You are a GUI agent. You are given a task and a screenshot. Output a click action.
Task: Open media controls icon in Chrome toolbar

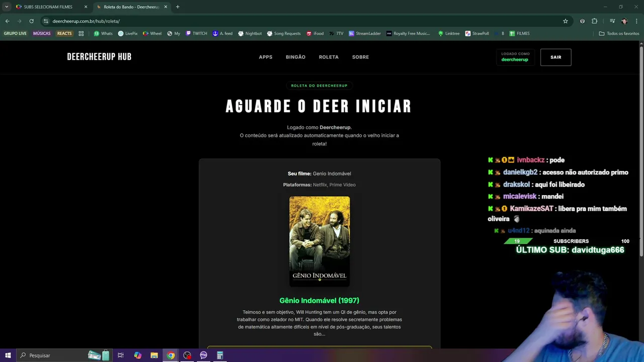612,21
